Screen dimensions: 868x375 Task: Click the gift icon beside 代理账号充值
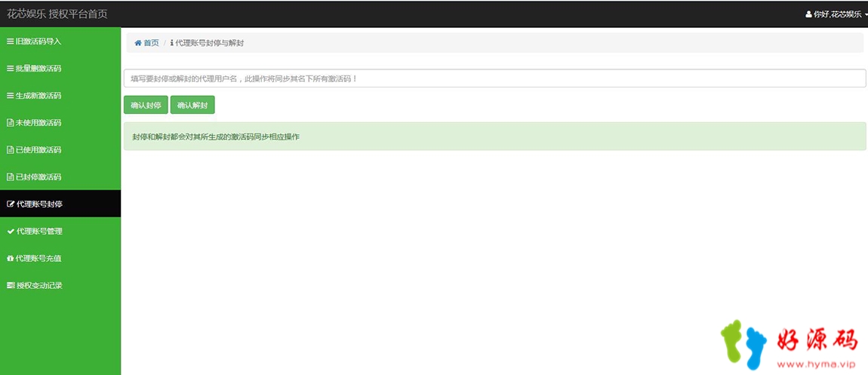coord(10,258)
